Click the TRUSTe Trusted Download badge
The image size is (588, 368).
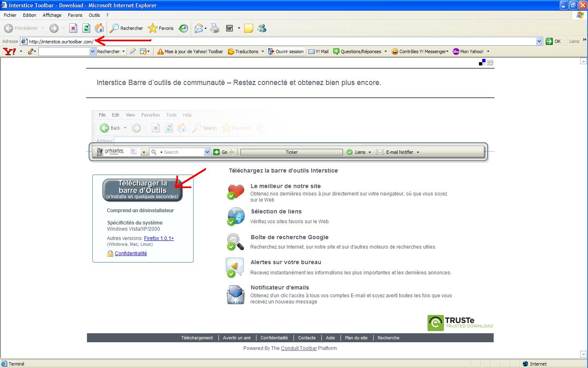(x=460, y=323)
